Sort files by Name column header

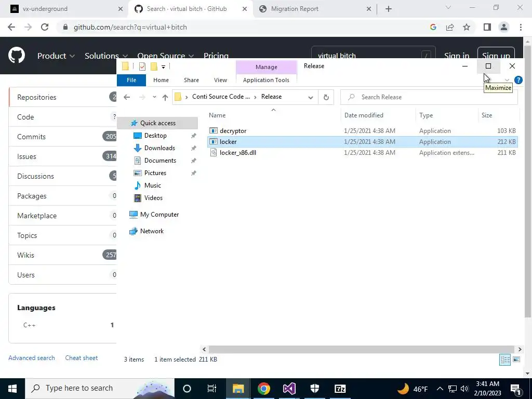pyautogui.click(x=273, y=115)
